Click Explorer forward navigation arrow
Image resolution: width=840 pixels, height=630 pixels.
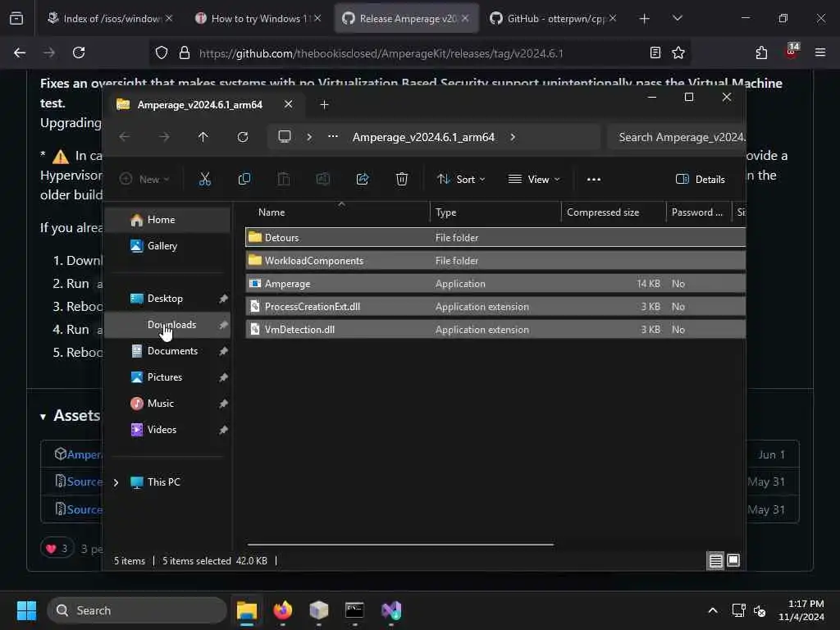pyautogui.click(x=164, y=137)
